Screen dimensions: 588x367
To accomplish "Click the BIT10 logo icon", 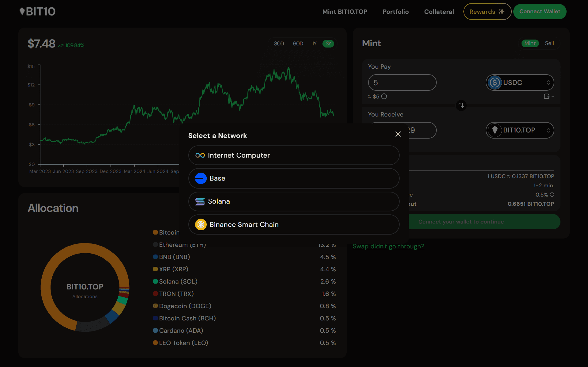I will click(x=22, y=11).
